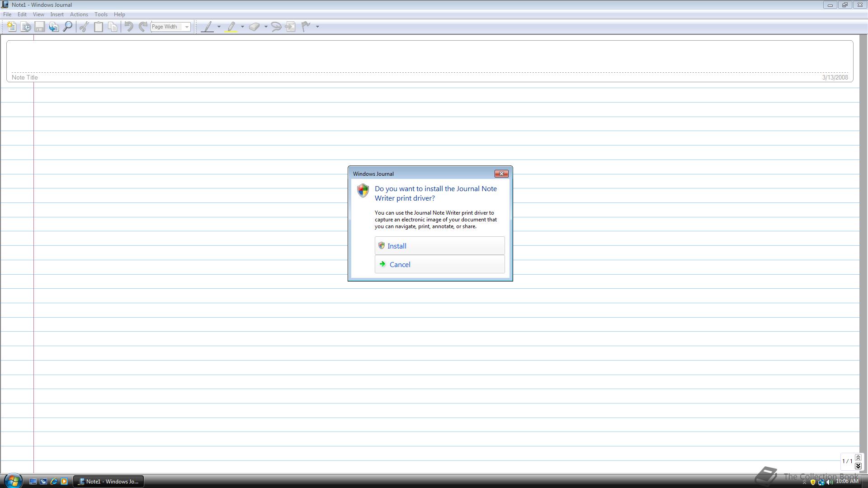
Task: Go to previous page with up chevrons
Action: (x=858, y=458)
